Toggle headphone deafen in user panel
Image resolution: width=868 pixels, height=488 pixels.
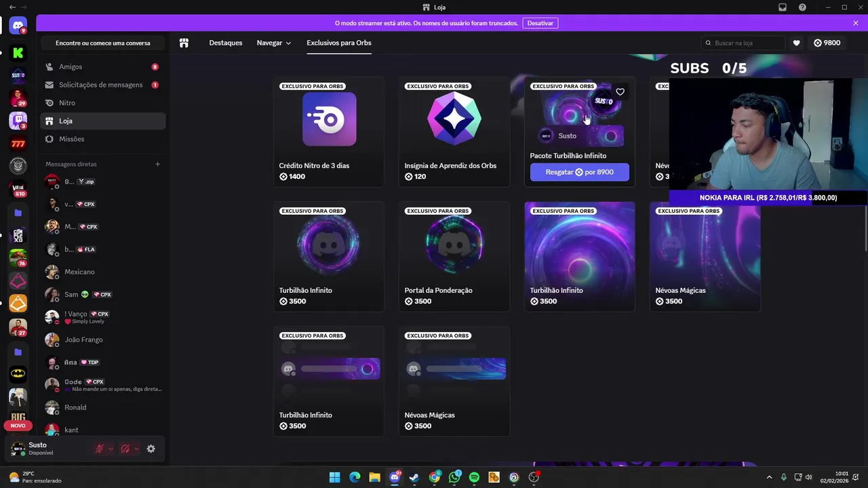point(125,449)
